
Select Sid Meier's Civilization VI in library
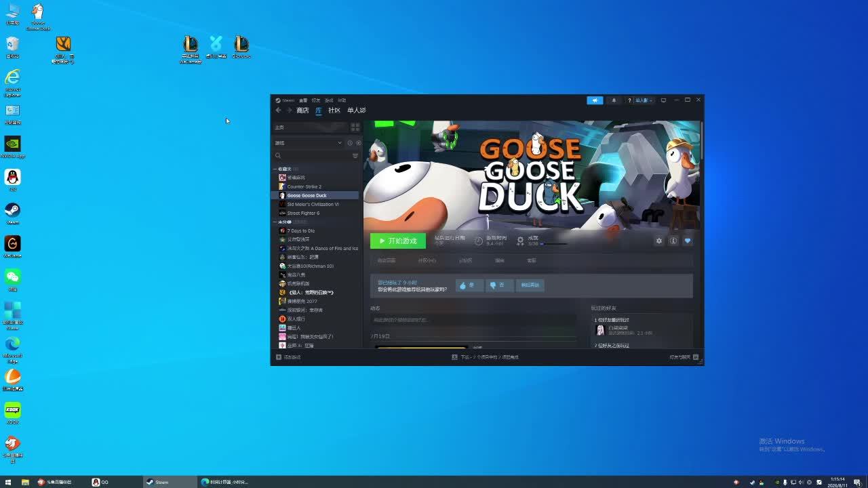[316, 204]
